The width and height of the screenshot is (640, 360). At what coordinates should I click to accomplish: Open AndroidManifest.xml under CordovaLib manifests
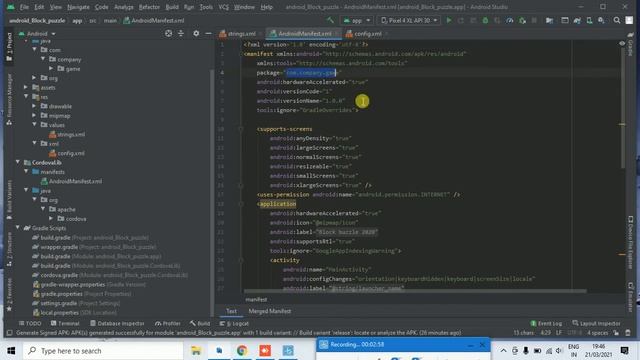click(71, 181)
